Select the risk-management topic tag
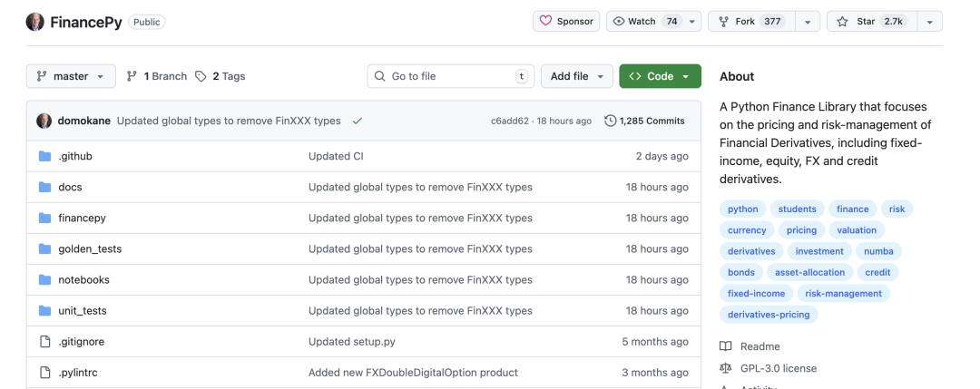 844,294
